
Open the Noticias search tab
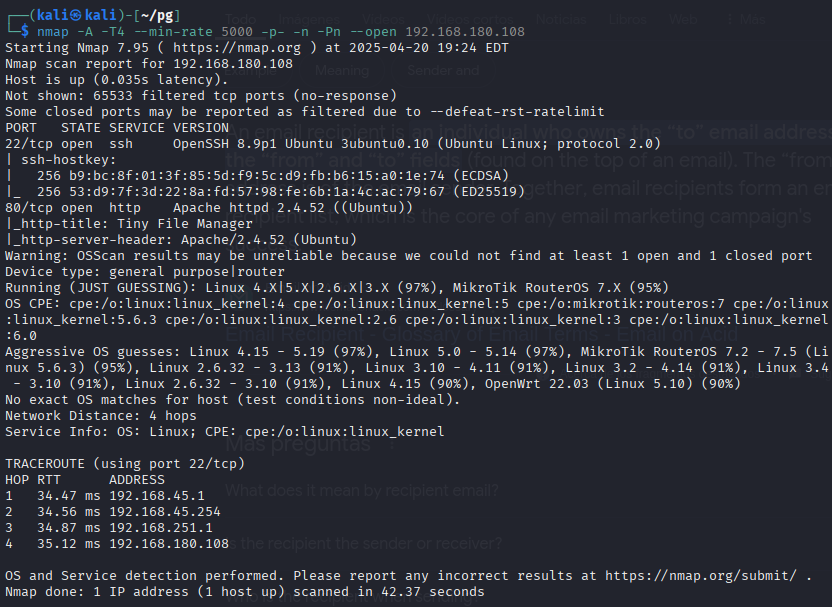click(561, 20)
